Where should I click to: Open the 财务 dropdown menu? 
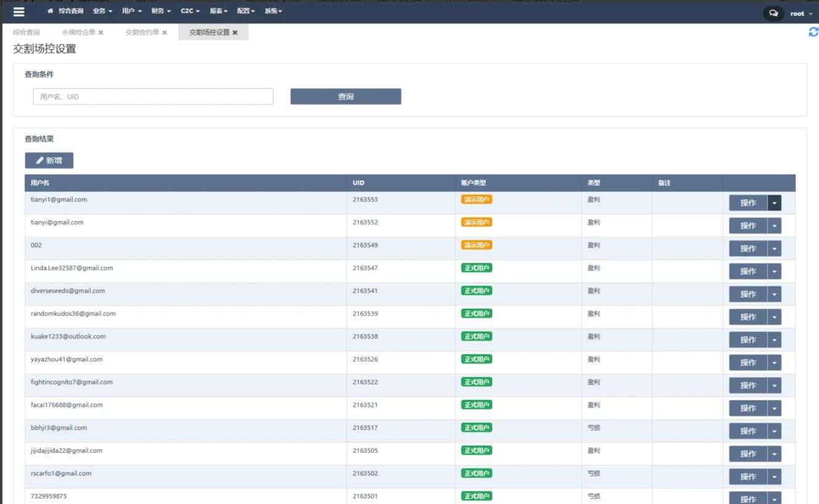coord(161,11)
